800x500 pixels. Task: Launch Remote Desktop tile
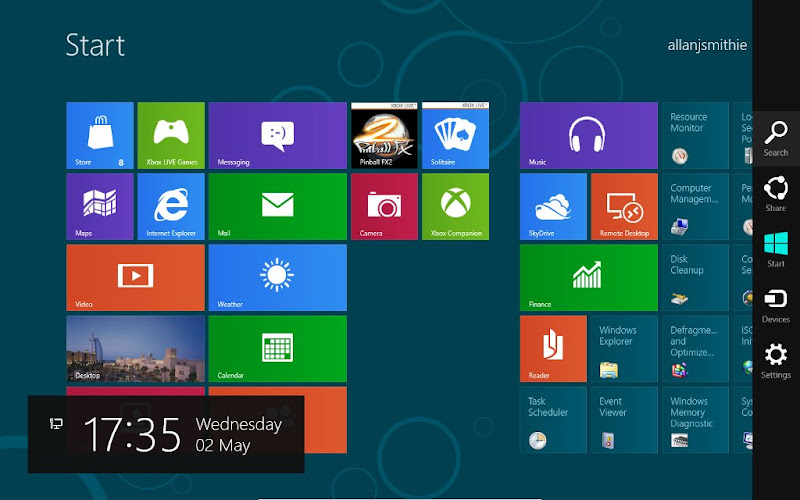click(x=624, y=206)
